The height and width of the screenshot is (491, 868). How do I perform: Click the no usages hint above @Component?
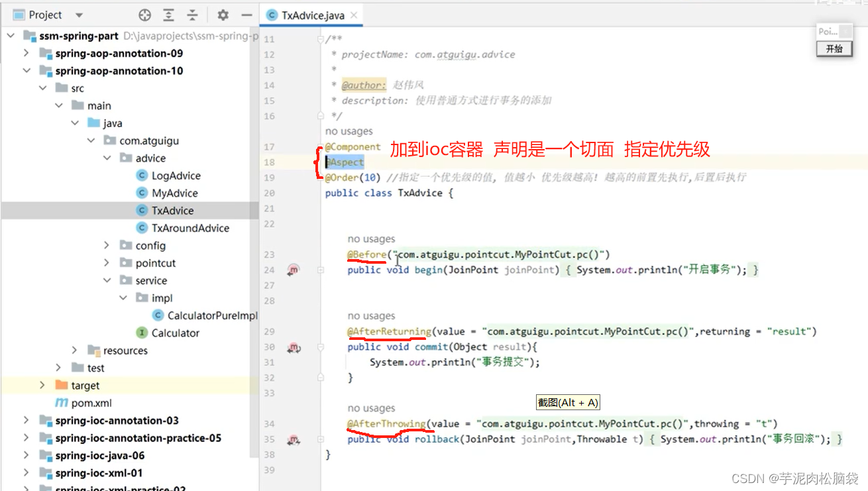[x=349, y=131]
